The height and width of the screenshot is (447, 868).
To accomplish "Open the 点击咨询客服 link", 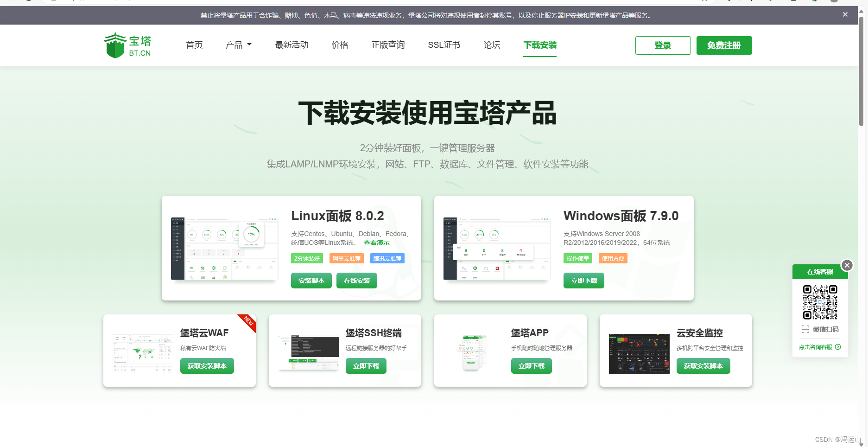I will point(816,347).
